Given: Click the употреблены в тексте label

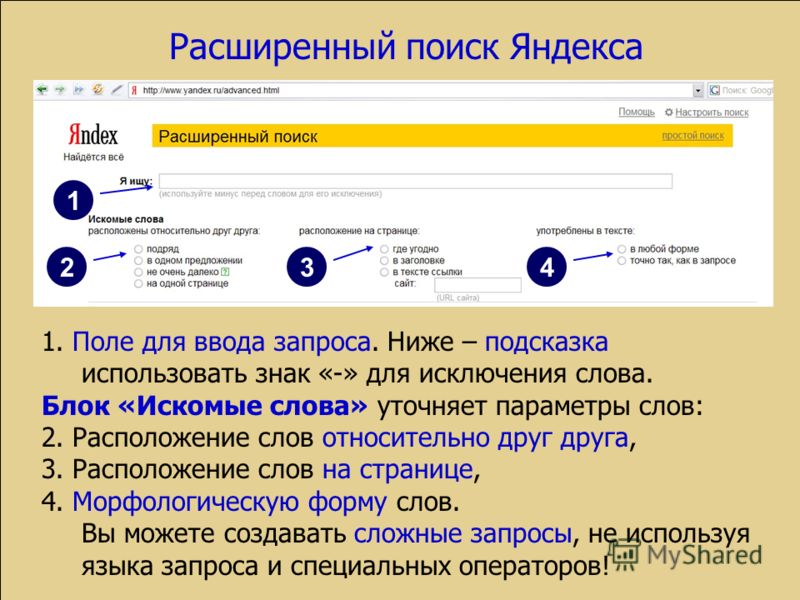Looking at the screenshot, I should tap(585, 231).
